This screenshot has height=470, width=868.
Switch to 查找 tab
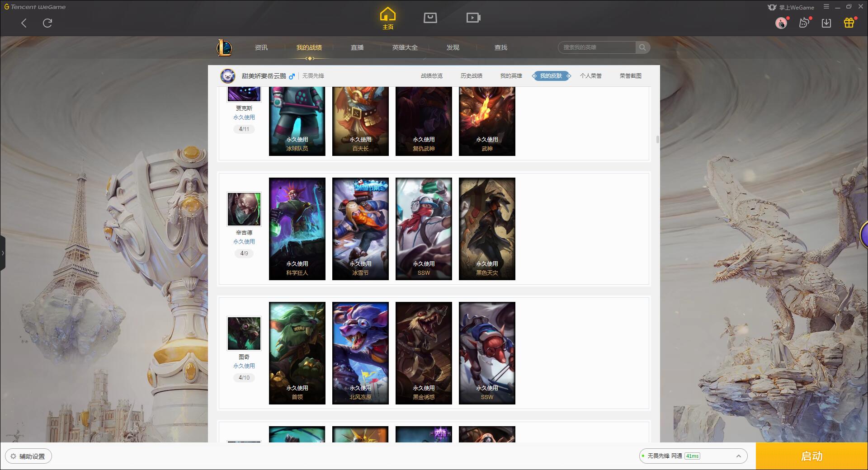[x=501, y=47]
